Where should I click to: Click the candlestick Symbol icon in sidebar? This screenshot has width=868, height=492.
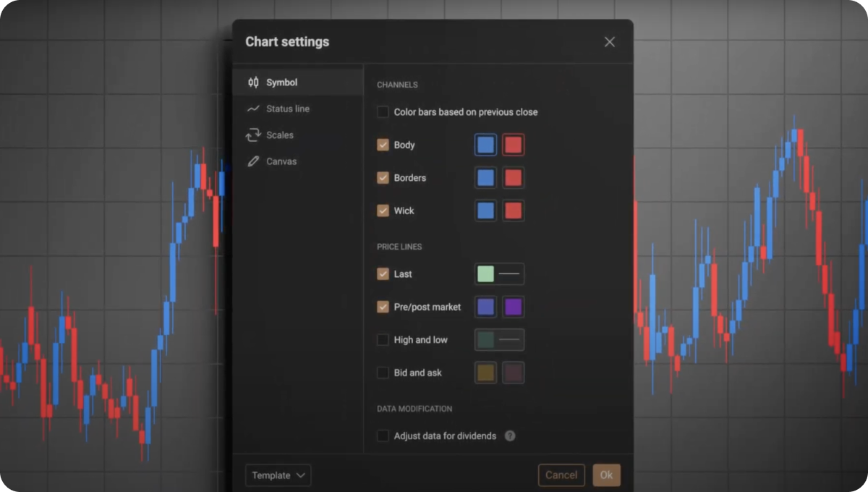coord(252,82)
